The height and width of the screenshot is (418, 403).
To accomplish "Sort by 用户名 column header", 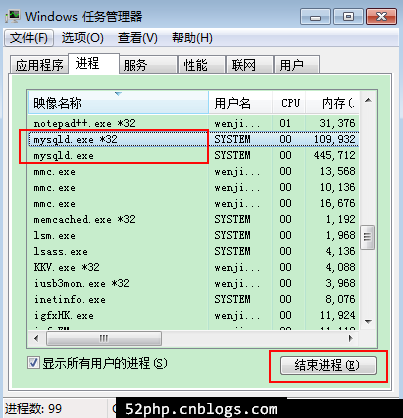I will (240, 103).
